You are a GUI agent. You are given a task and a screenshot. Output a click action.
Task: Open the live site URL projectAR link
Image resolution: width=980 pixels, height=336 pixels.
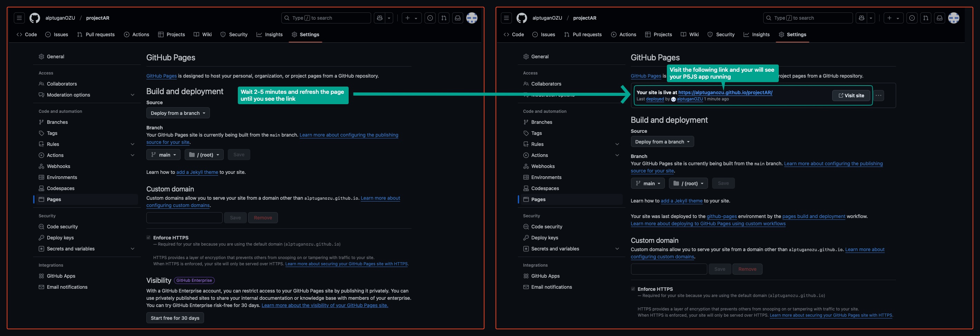click(725, 92)
